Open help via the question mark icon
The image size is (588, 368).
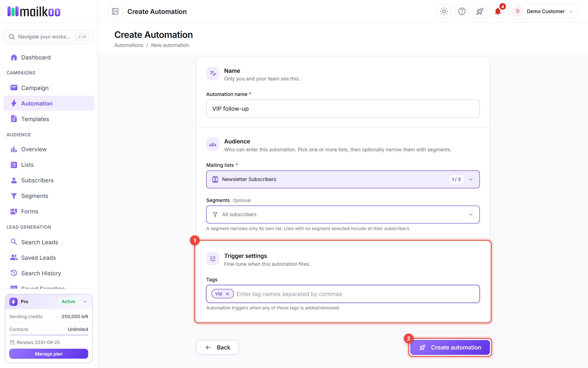tap(462, 11)
